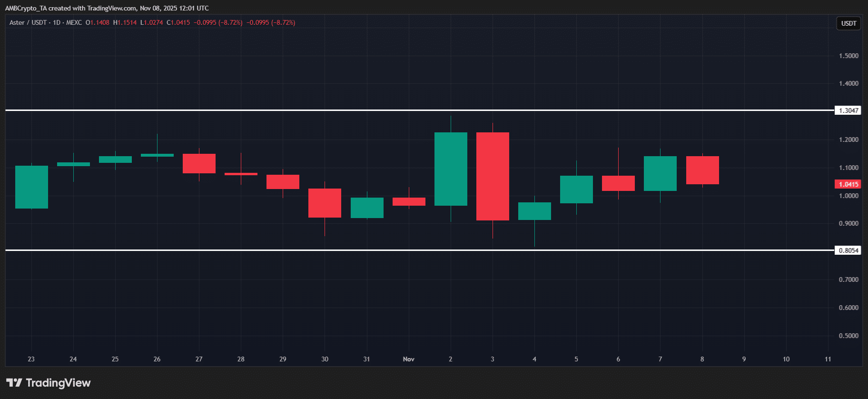Screen dimensions: 868x399
Task: Click the 1.5000 price axis label
Action: point(848,56)
